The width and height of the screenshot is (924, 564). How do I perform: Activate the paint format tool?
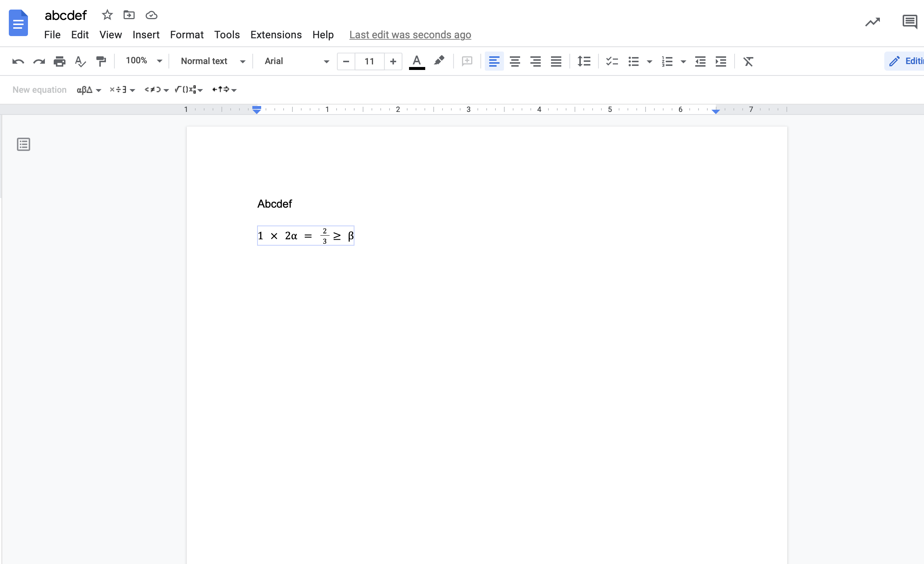coord(101,61)
